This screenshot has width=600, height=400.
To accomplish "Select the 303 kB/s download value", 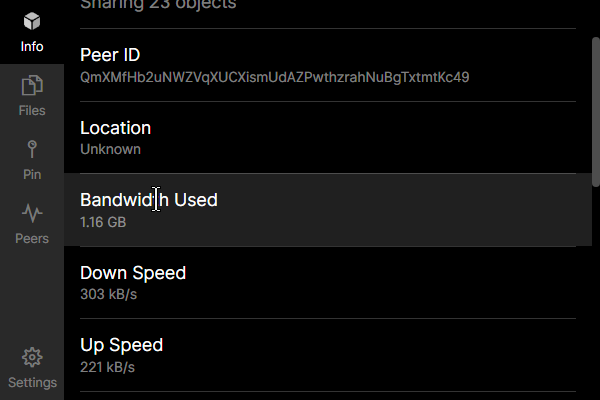I will coord(107,294).
